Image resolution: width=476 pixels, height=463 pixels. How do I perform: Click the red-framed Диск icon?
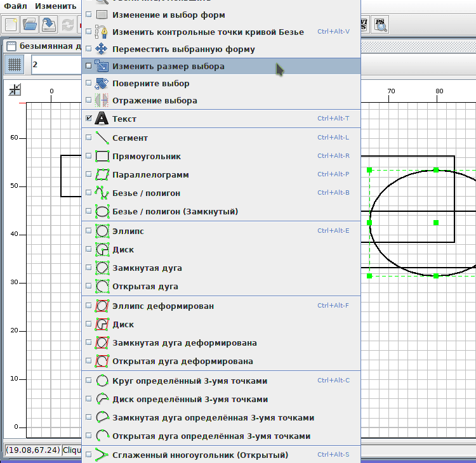102,324
